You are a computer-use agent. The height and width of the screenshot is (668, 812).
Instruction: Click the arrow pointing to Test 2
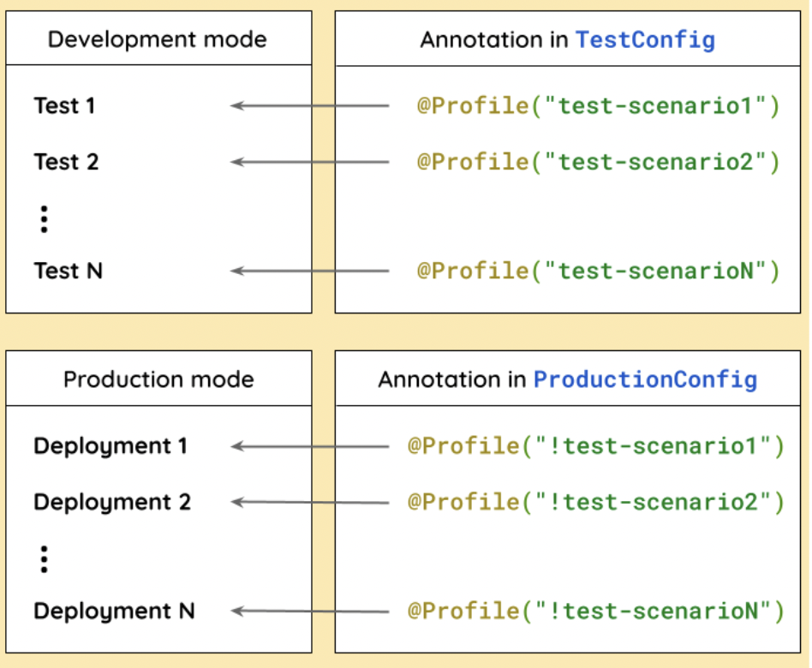coord(309,162)
